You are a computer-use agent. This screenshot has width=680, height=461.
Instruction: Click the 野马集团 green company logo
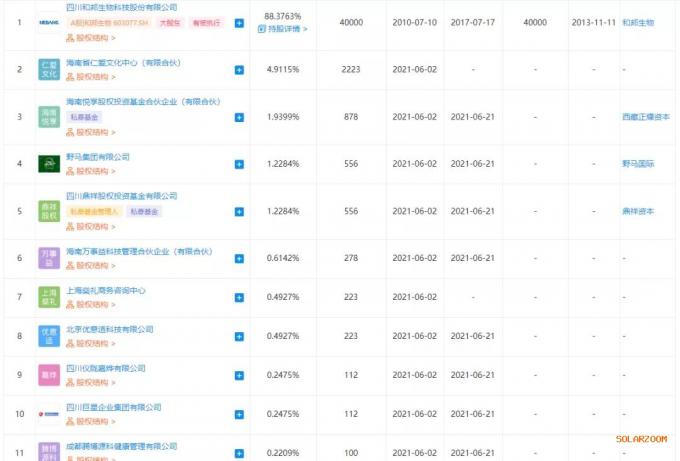[x=49, y=164]
